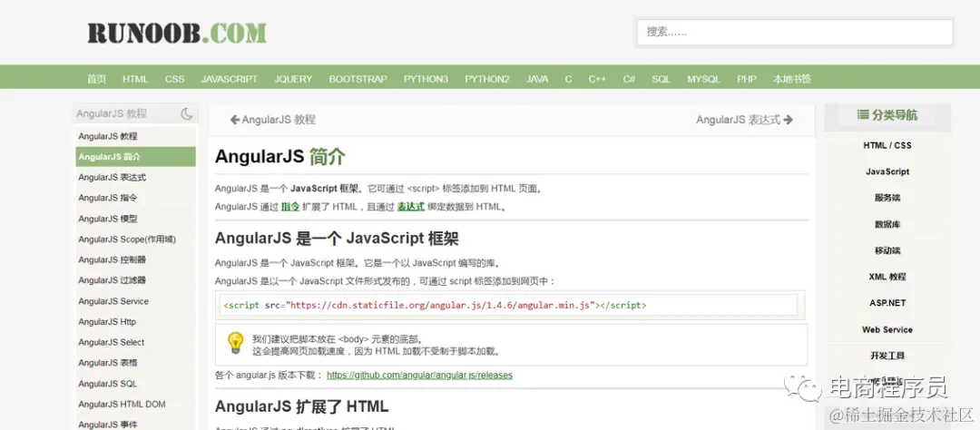The height and width of the screenshot is (430, 980).
Task: Click heading AngularJS 扩展了 HTML
Action: (x=301, y=406)
